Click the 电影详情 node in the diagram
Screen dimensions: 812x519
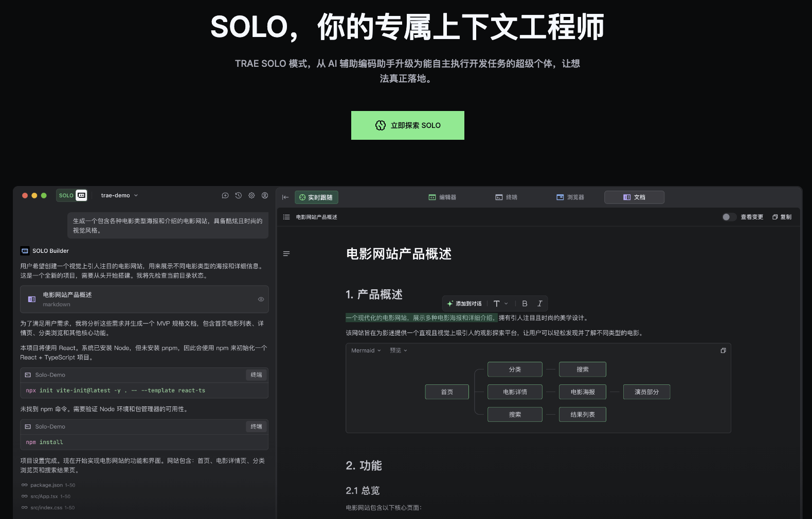515,392
